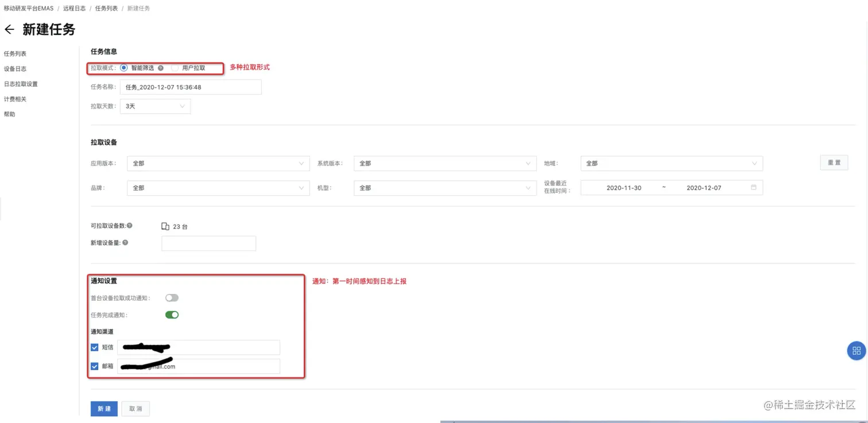Select the 用户拉取 radio option
This screenshot has height=423, width=868.
[x=175, y=68]
